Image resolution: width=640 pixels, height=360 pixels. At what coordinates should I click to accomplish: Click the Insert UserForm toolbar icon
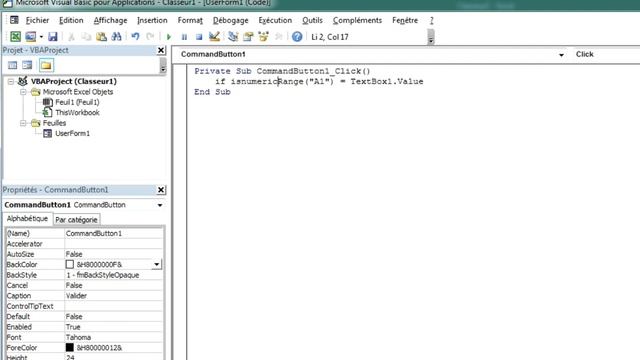tap(30, 37)
